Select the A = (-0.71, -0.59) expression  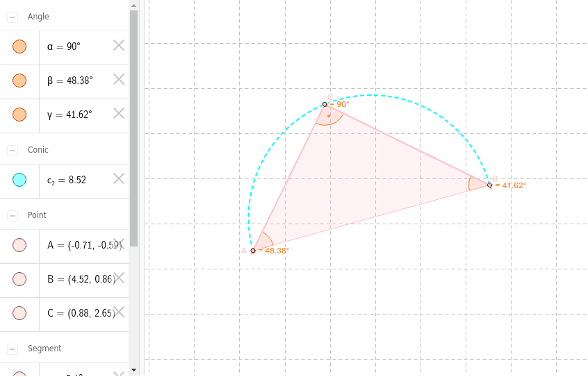pyautogui.click(x=84, y=245)
